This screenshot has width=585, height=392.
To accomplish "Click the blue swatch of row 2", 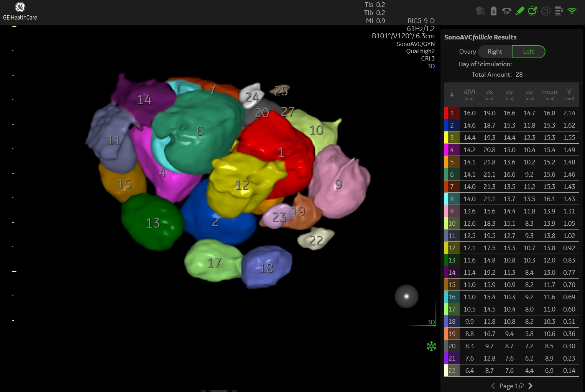I will 446,125.
